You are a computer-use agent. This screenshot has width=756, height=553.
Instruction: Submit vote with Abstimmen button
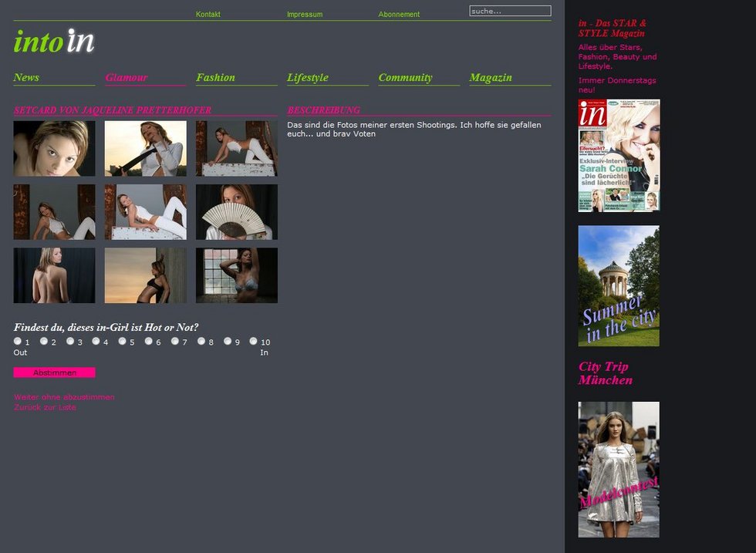tap(55, 373)
